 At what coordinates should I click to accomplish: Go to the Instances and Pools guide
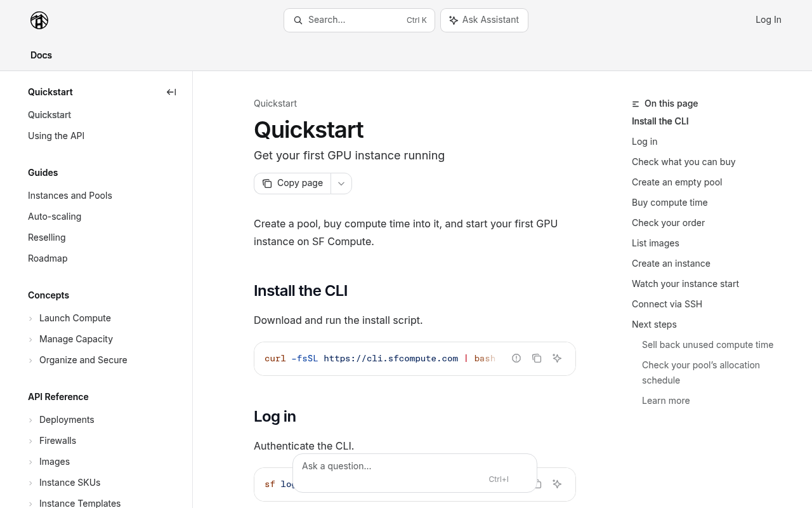coord(70,196)
